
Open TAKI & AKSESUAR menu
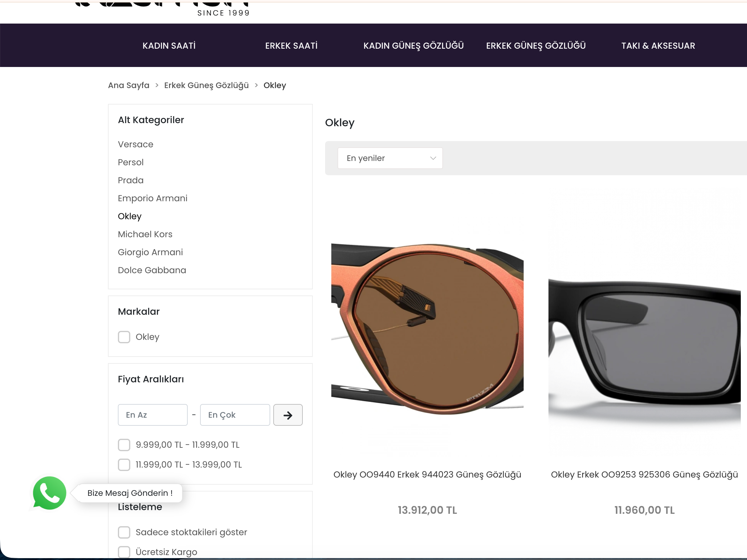[x=658, y=46]
